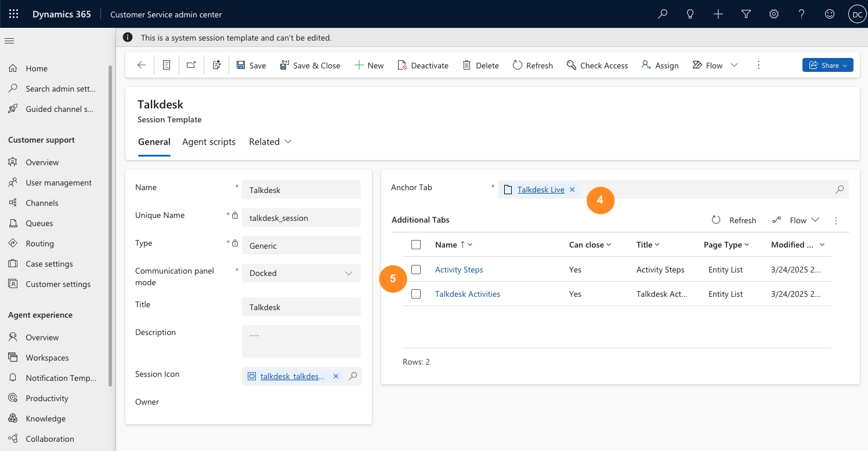The width and height of the screenshot is (868, 451).
Task: Create a New record
Action: pos(369,66)
